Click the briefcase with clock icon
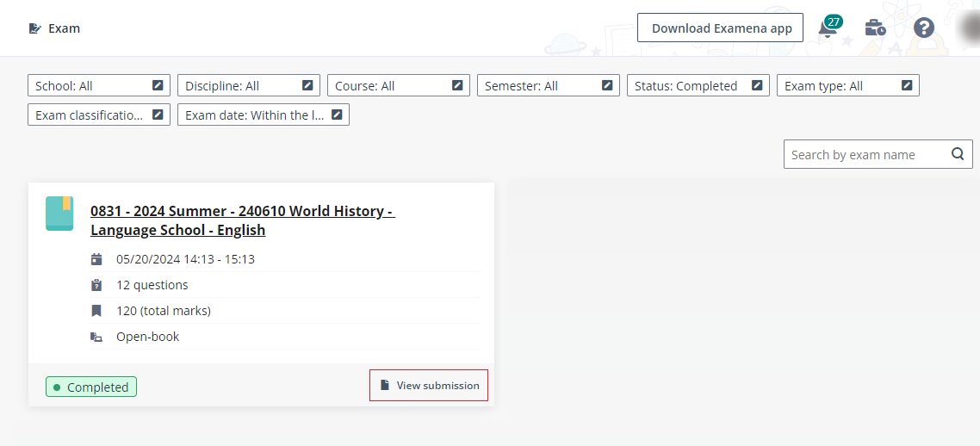The width and height of the screenshot is (980, 446). coord(875,28)
